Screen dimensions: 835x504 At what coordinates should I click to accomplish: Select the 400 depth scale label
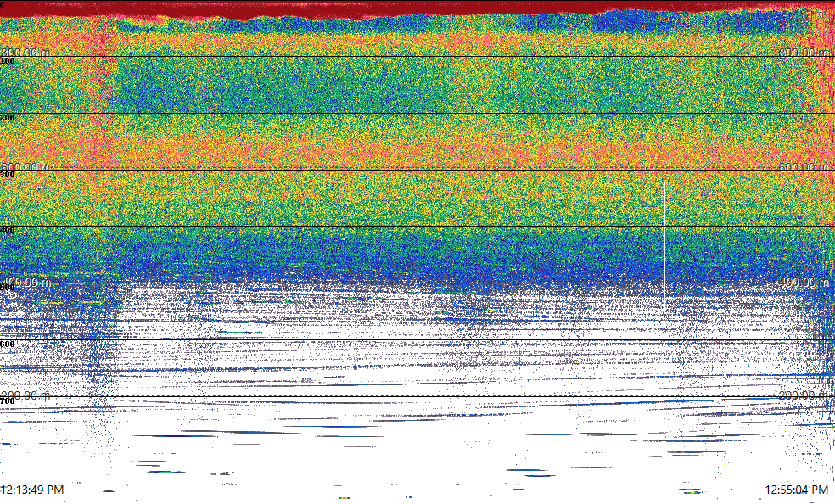tap(8, 231)
